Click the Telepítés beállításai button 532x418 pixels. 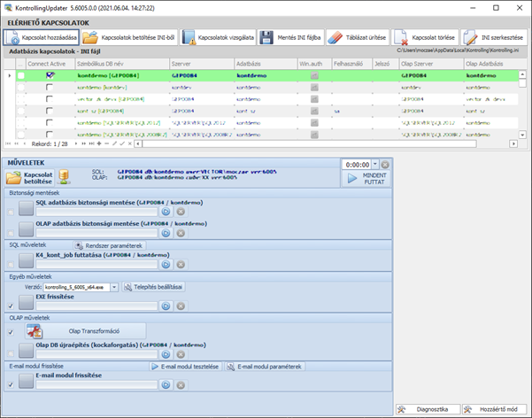coord(154,288)
